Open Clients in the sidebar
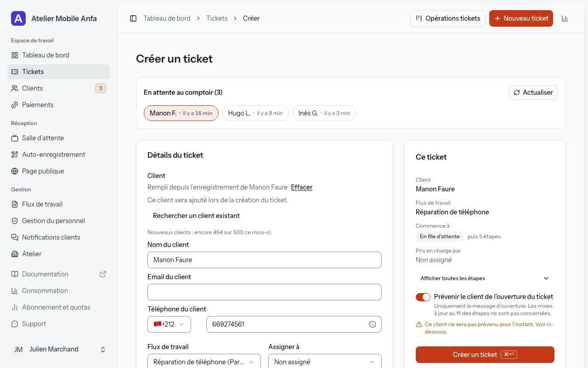The height and width of the screenshot is (368, 588). [x=59, y=88]
